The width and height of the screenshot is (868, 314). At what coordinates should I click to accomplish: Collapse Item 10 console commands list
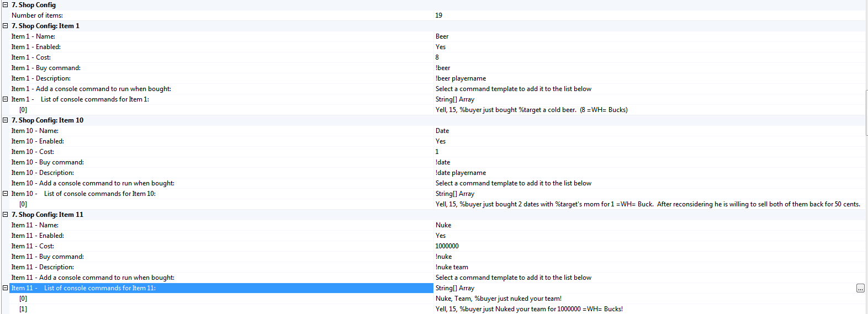click(5, 194)
